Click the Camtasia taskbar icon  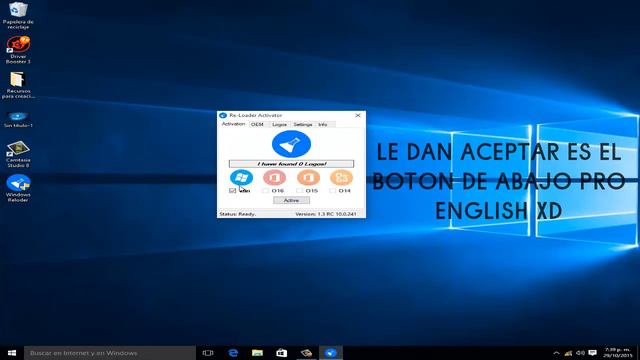point(306,353)
